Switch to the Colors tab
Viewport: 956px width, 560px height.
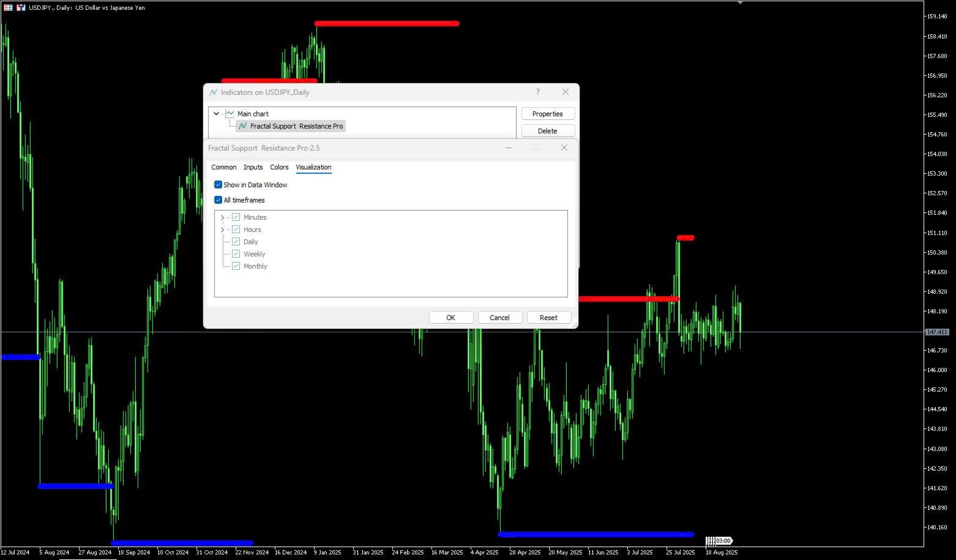pos(279,167)
